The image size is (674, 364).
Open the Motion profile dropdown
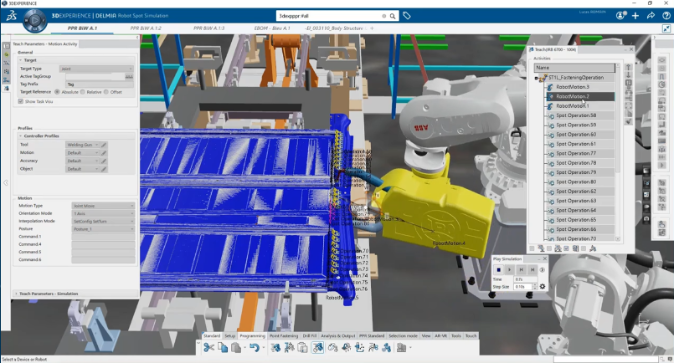click(83, 153)
